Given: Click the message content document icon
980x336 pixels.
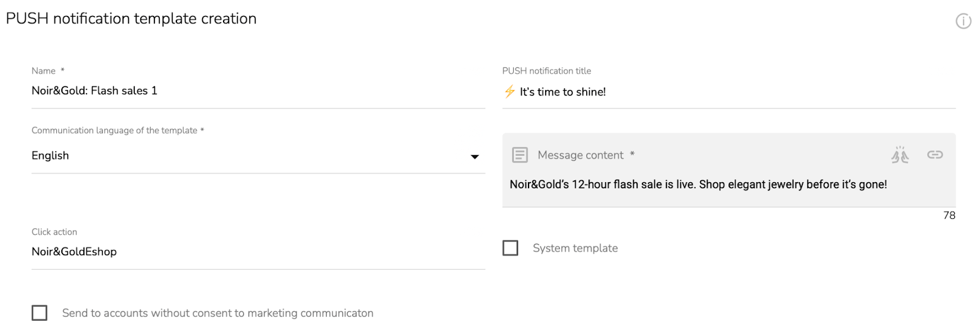Looking at the screenshot, I should pos(519,155).
